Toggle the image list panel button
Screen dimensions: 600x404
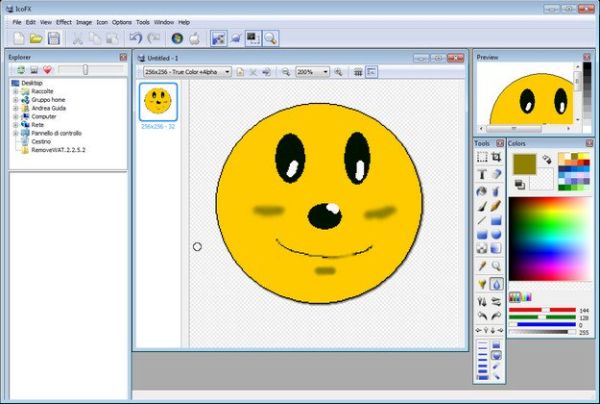pyautogui.click(x=371, y=72)
